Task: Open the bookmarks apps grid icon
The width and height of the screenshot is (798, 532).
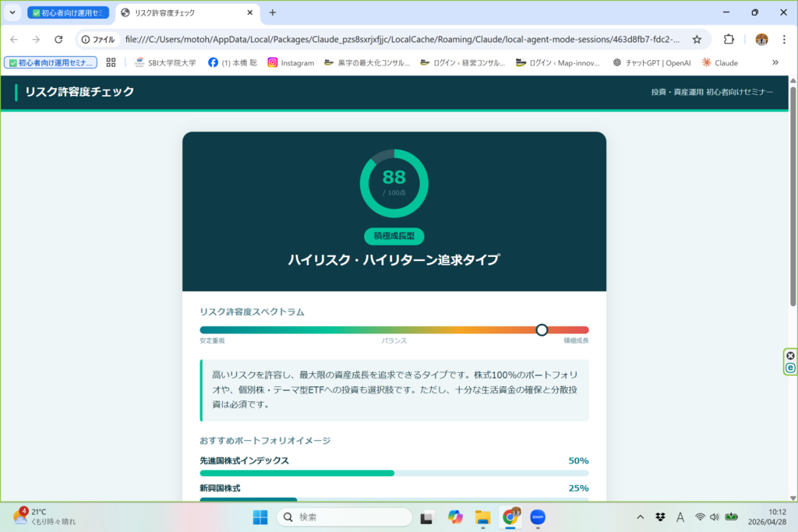Action: tap(111, 62)
